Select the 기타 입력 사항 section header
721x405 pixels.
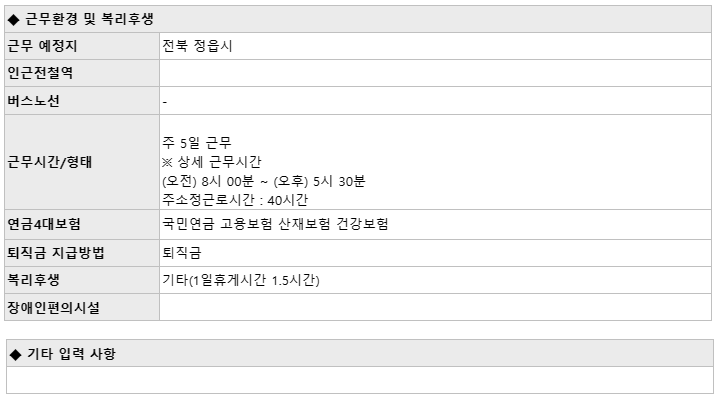coord(360,354)
